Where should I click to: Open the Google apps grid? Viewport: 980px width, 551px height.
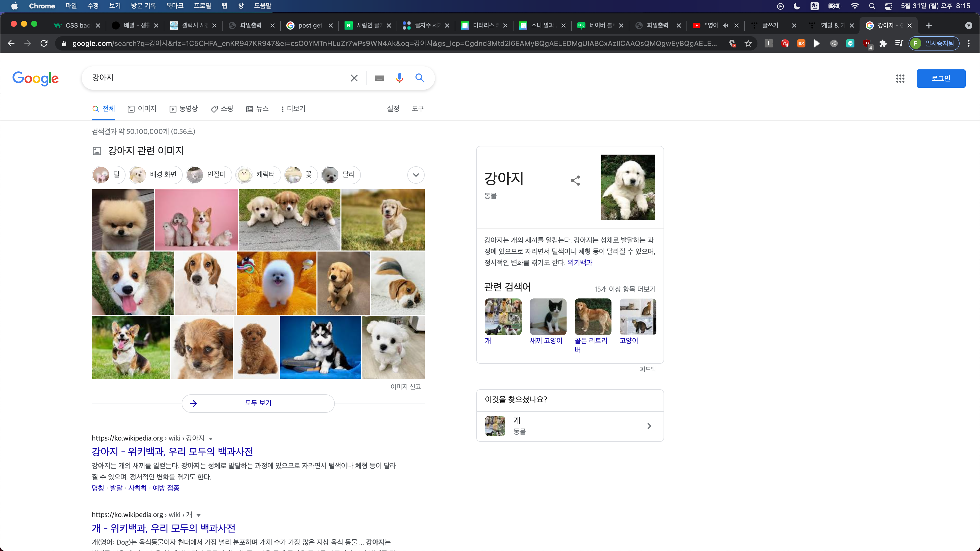pos(900,78)
